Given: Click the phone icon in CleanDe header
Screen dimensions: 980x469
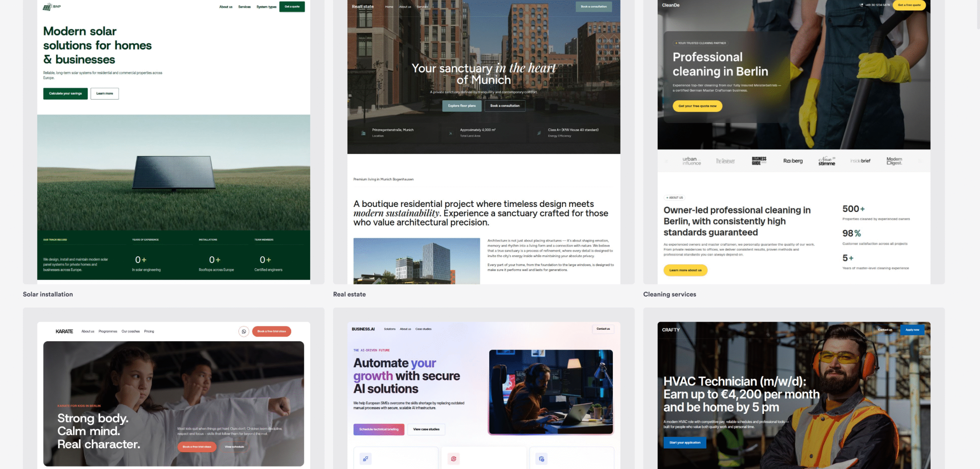Looking at the screenshot, I should 861,5.
